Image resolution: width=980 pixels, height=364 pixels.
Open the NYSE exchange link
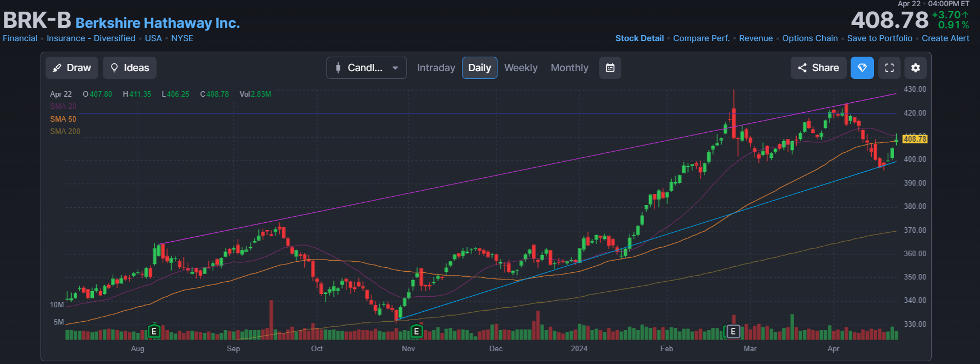tap(182, 38)
